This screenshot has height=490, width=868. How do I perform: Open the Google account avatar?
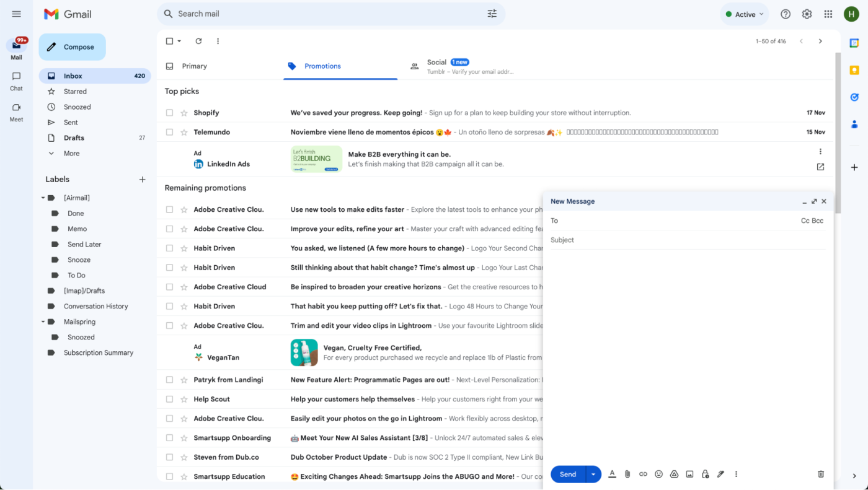click(851, 14)
